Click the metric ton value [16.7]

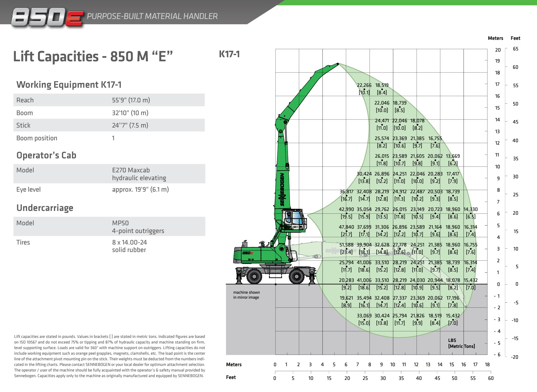point(346,199)
